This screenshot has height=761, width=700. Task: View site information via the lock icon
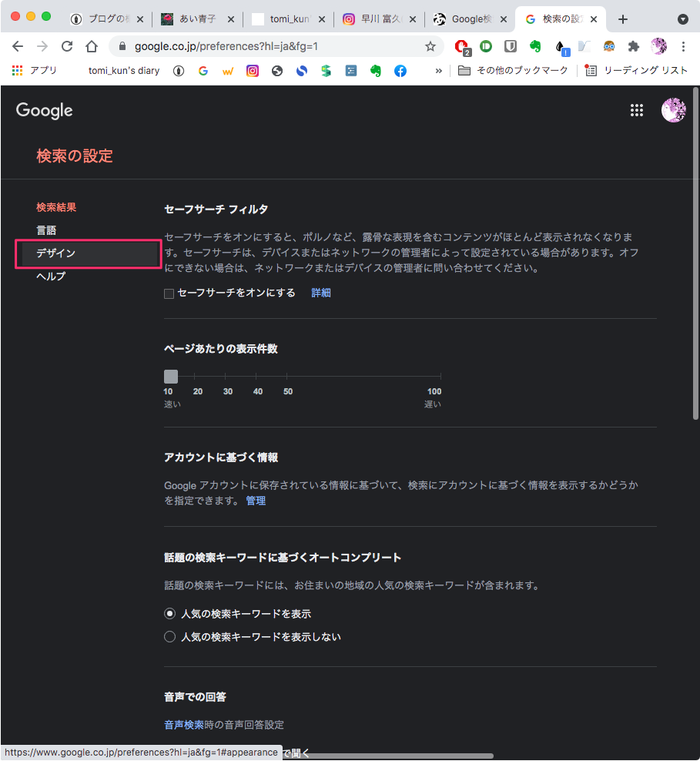point(122,46)
